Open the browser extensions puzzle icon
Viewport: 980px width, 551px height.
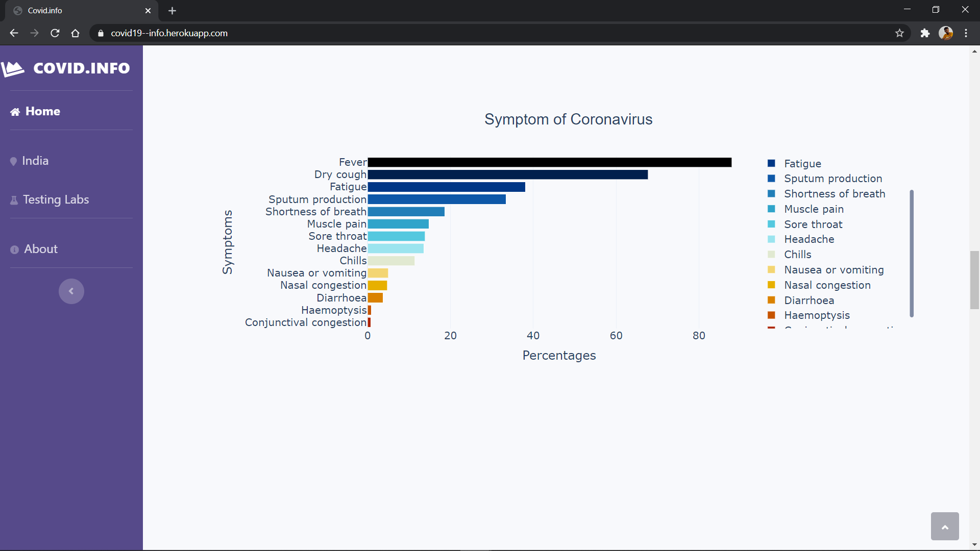pos(925,33)
